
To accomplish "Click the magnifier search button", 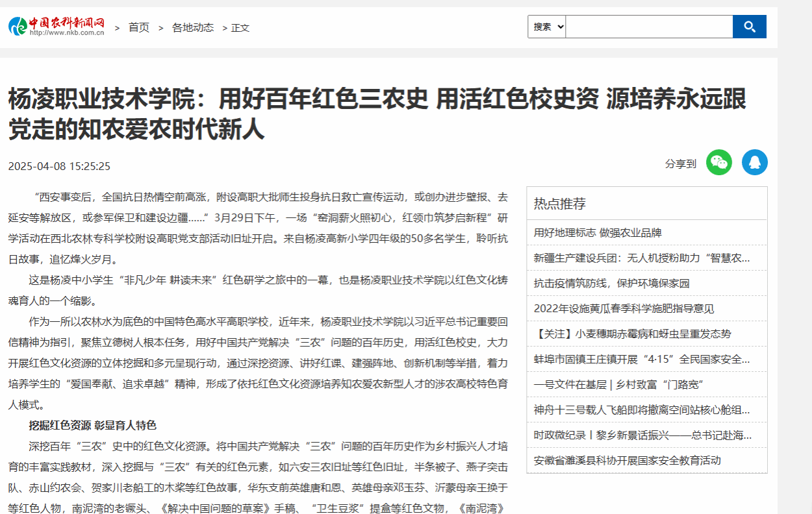I will pos(749,27).
